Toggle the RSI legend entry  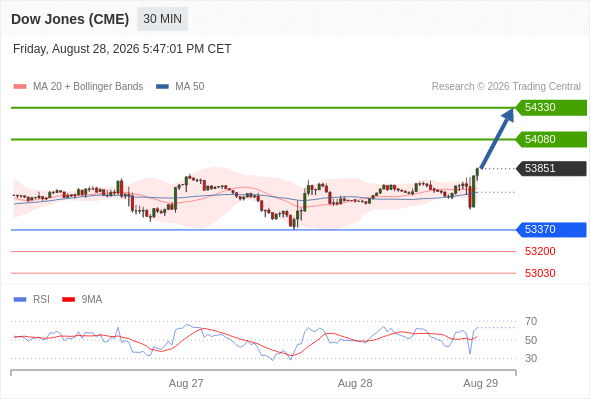(32, 300)
